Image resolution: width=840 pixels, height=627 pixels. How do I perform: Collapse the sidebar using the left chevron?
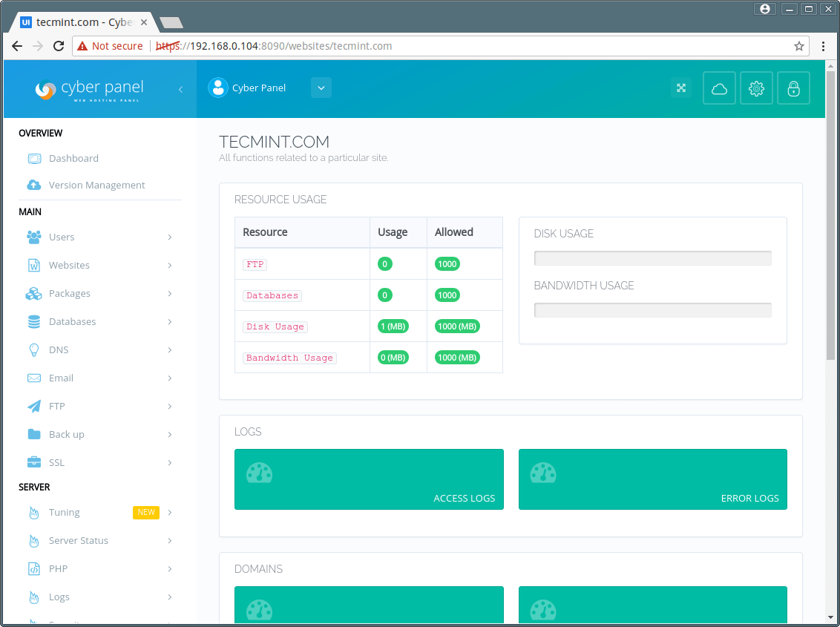[180, 89]
